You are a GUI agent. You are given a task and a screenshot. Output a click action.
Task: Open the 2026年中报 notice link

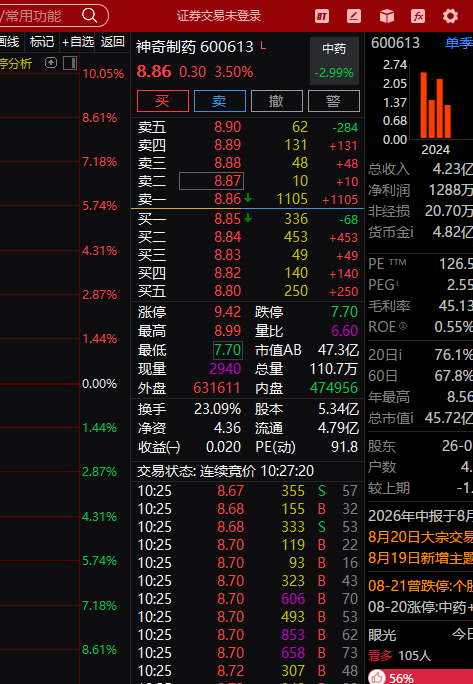tap(420, 516)
